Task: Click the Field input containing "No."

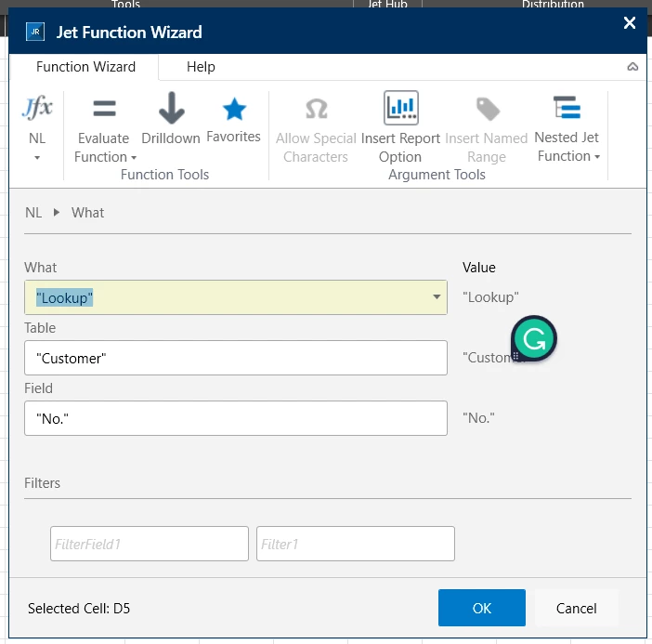Action: 236,418
